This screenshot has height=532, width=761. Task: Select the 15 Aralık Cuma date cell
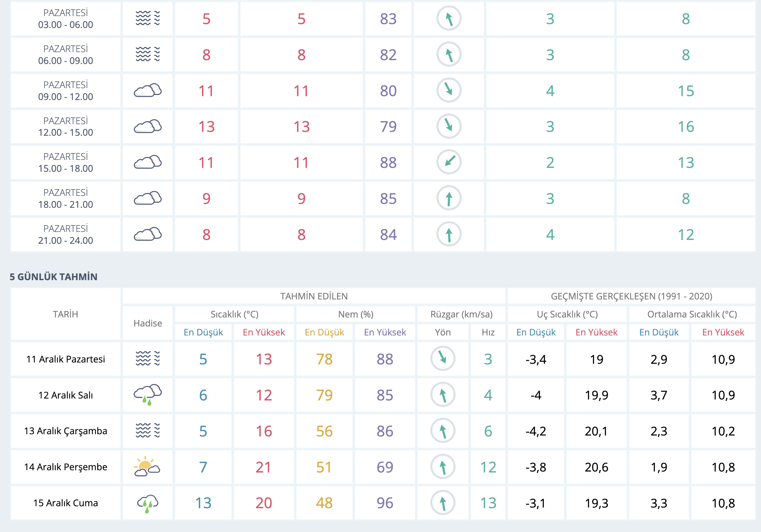tap(65, 503)
